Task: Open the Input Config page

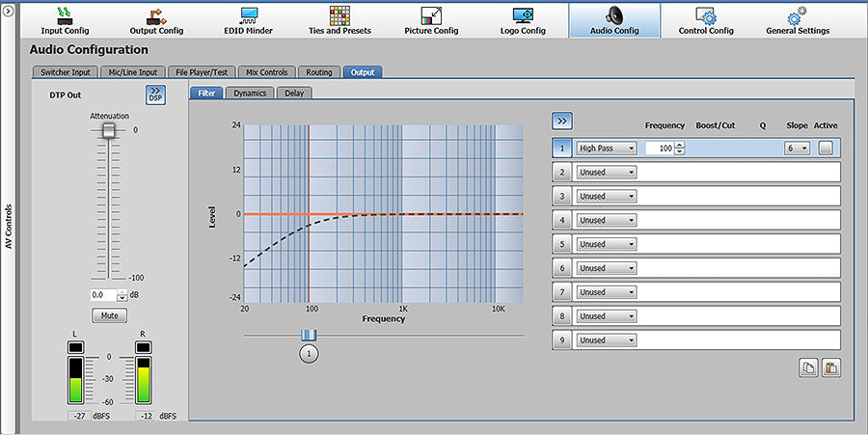Action: point(65,20)
